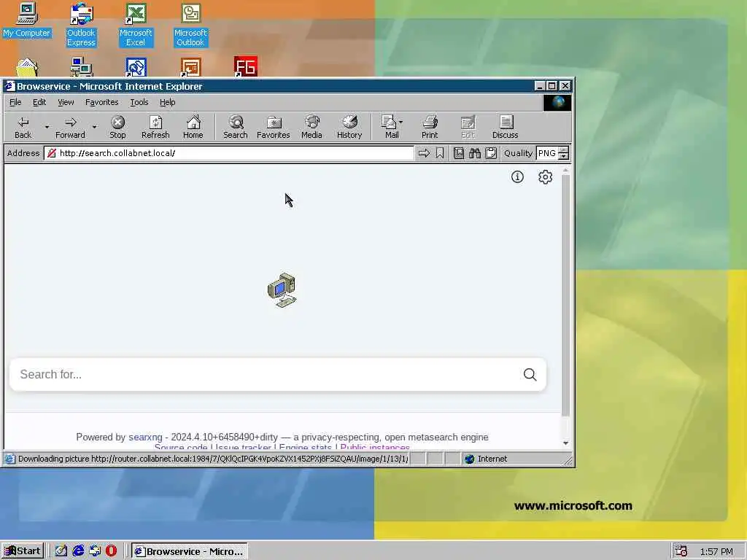Image resolution: width=747 pixels, height=560 pixels.
Task: Click the task scheduler tray icon
Action: click(681, 551)
